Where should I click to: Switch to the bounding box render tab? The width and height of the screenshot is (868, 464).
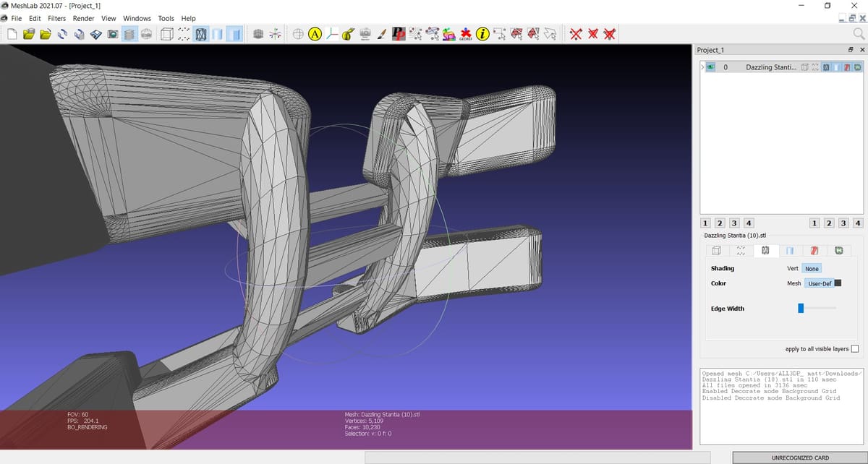coord(717,251)
